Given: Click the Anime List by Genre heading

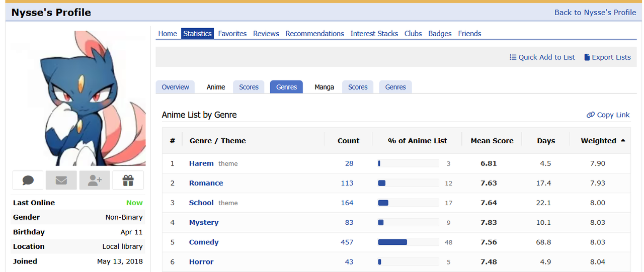Looking at the screenshot, I should 199,115.
